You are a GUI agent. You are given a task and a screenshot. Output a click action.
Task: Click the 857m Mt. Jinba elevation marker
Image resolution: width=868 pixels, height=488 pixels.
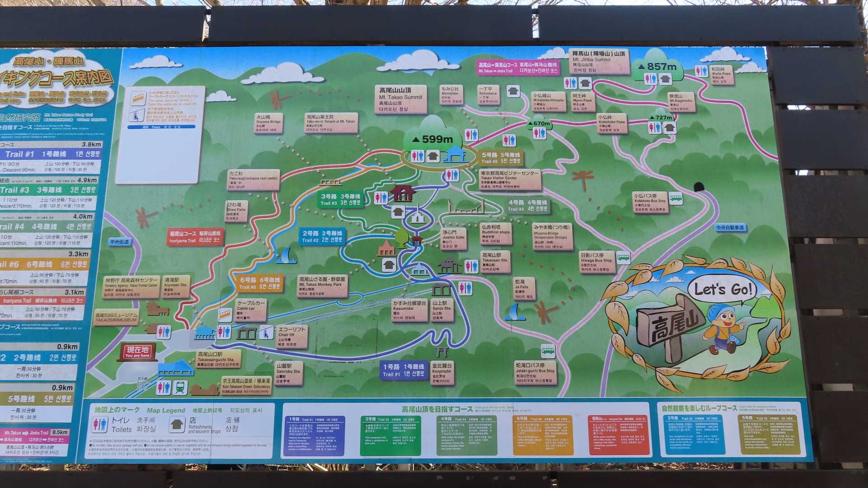coord(657,67)
